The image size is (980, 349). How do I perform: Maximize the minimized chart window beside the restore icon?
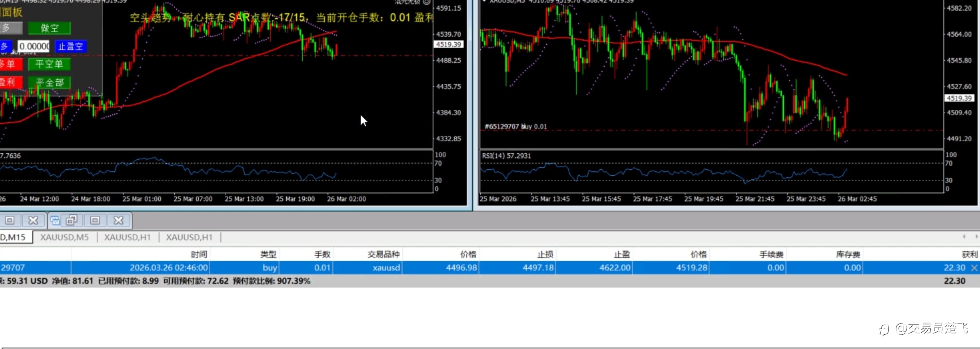[95, 220]
